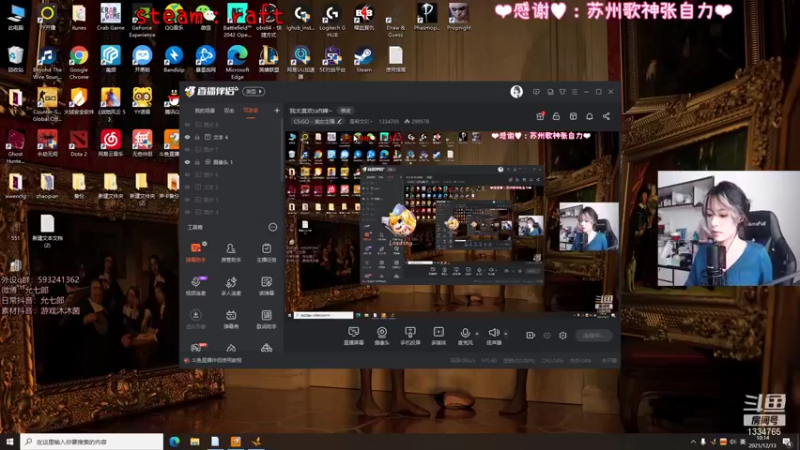Open the 多人连麦 tool
The height and width of the screenshot is (450, 800).
click(231, 286)
